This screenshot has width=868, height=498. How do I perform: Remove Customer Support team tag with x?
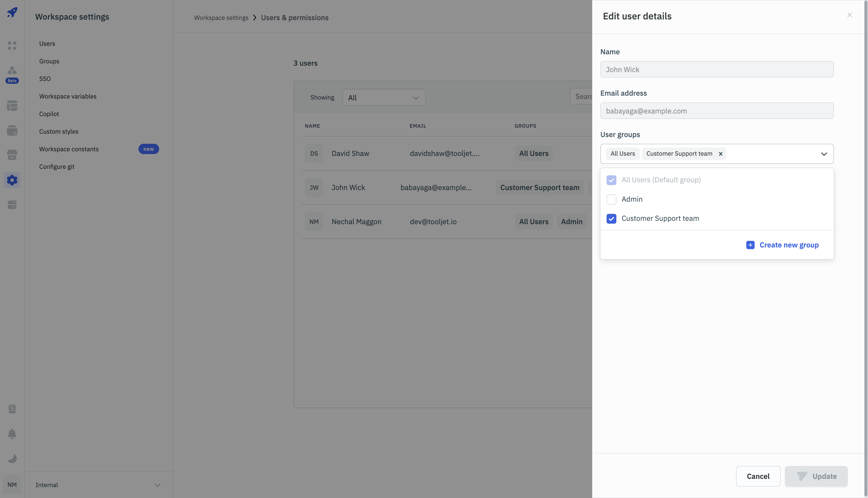click(x=720, y=154)
